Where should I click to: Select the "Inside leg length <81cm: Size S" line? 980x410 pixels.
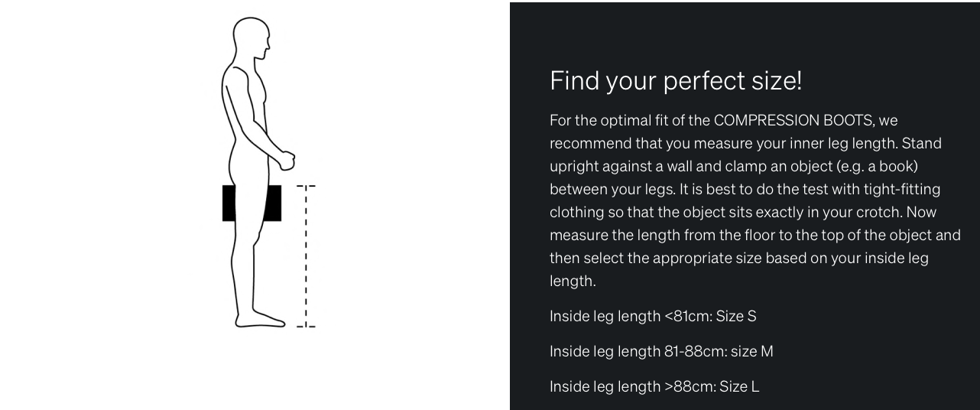(x=653, y=316)
